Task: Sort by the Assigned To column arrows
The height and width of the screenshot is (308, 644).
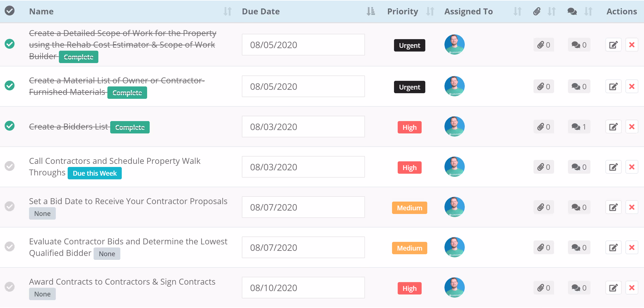Action: (517, 11)
